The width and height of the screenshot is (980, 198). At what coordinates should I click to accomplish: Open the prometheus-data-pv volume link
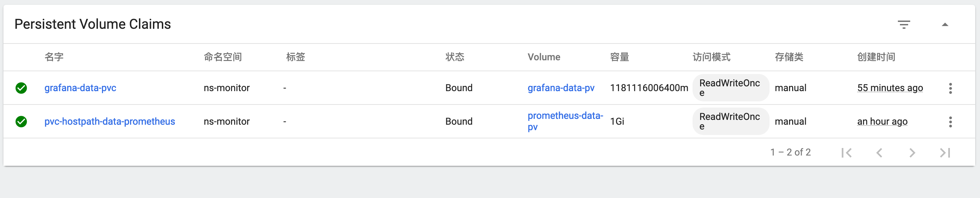click(x=565, y=121)
